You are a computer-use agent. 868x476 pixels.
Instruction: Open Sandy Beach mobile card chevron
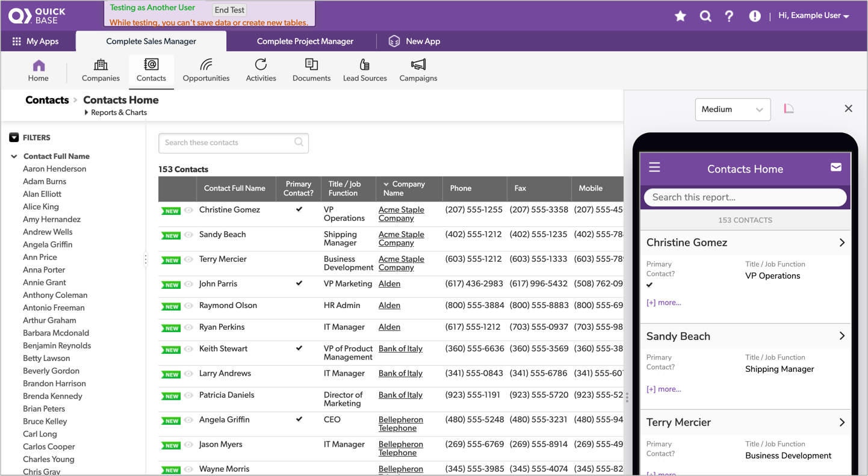click(842, 336)
